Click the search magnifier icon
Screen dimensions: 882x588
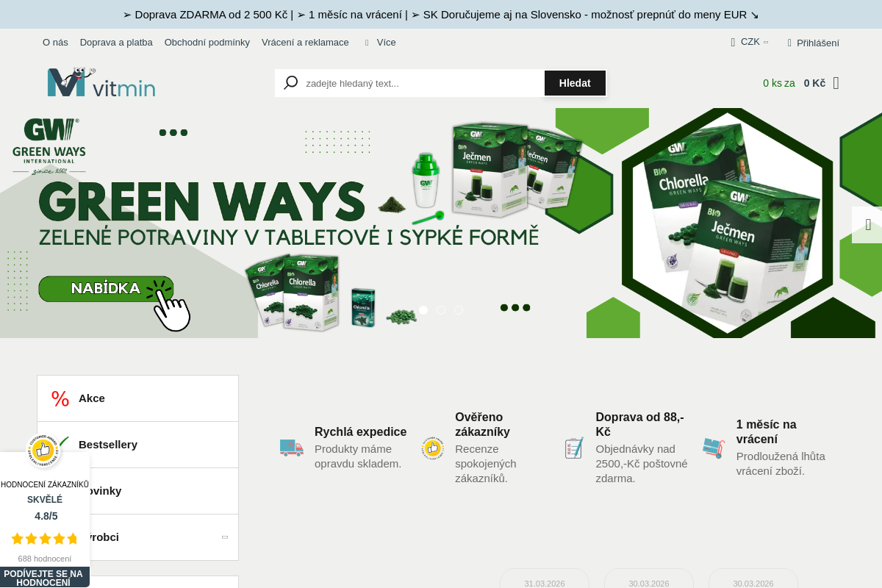[x=290, y=83]
